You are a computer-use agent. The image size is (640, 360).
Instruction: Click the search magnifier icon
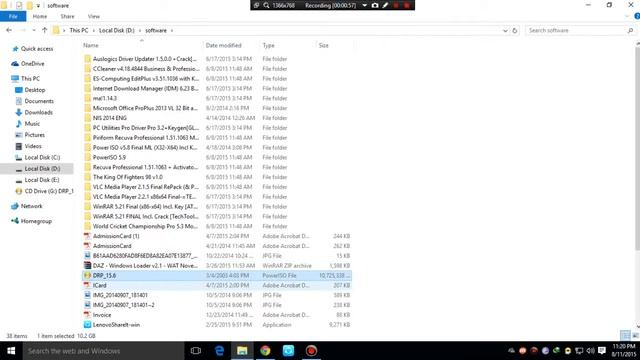tap(630, 31)
